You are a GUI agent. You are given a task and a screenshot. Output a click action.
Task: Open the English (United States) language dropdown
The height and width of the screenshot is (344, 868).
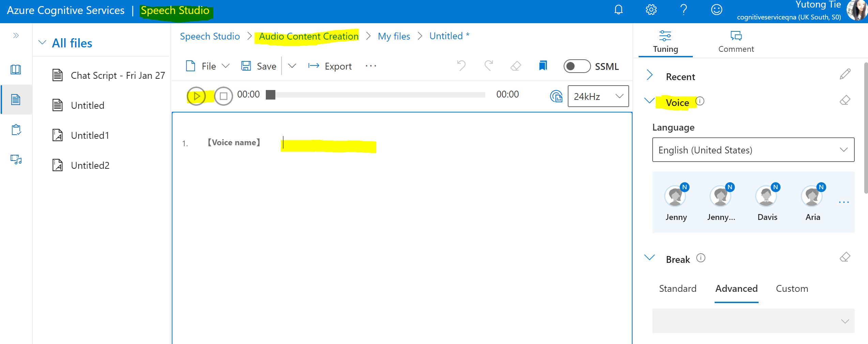click(753, 150)
